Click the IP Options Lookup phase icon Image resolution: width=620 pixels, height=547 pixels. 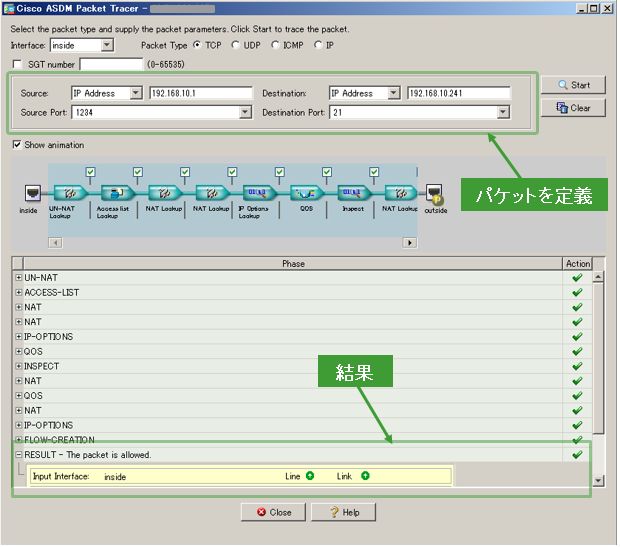pyautogui.click(x=259, y=193)
